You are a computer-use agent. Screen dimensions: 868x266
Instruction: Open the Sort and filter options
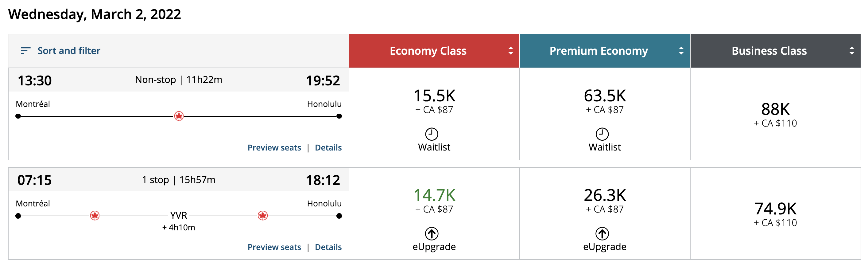coord(69,51)
